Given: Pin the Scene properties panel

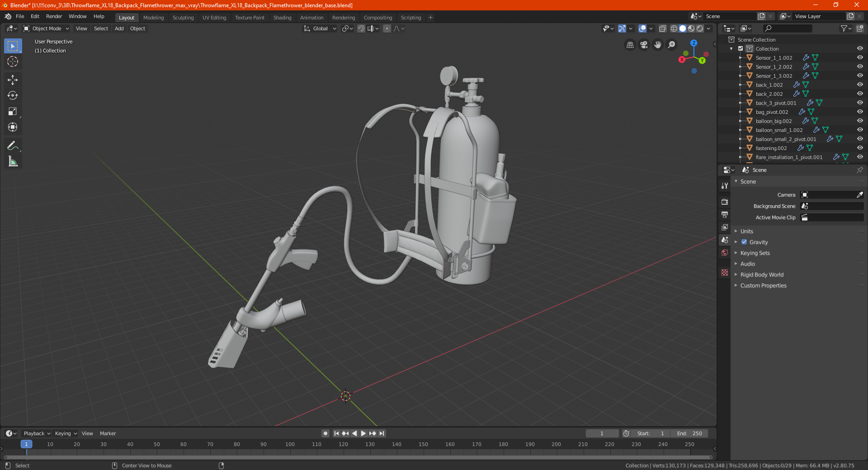Looking at the screenshot, I should (859, 170).
